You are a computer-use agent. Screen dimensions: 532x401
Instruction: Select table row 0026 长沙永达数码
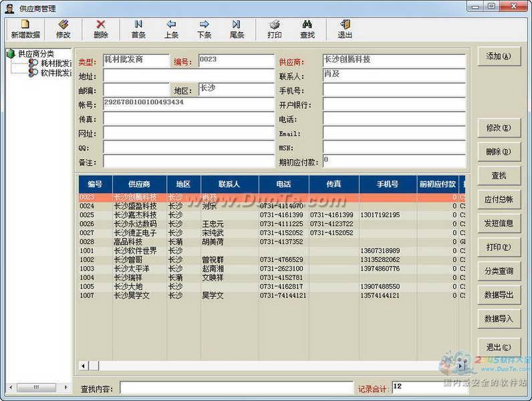click(272, 224)
